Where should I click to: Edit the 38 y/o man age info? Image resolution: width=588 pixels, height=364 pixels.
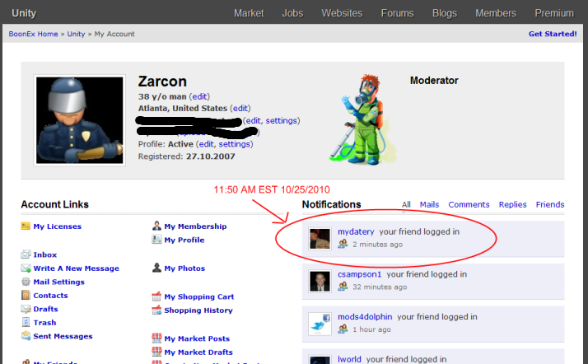point(199,96)
